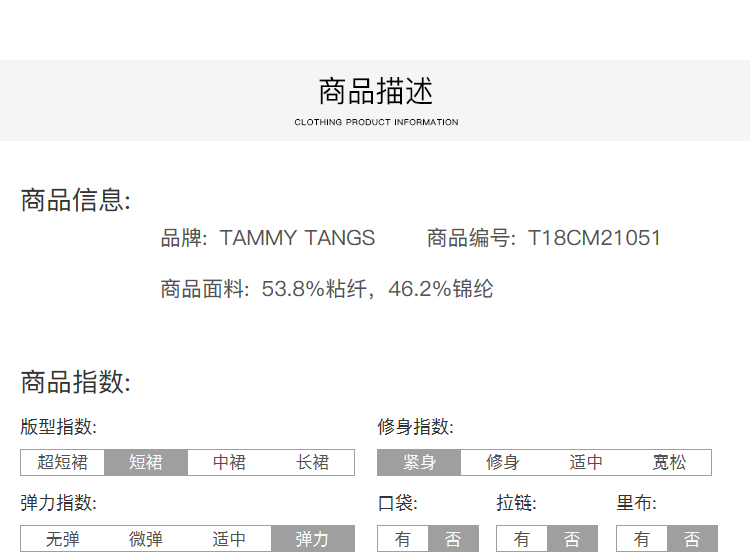Viewport: 750px width, 552px height.
Task: Pick the 宽松 fit option
Action: tap(669, 462)
